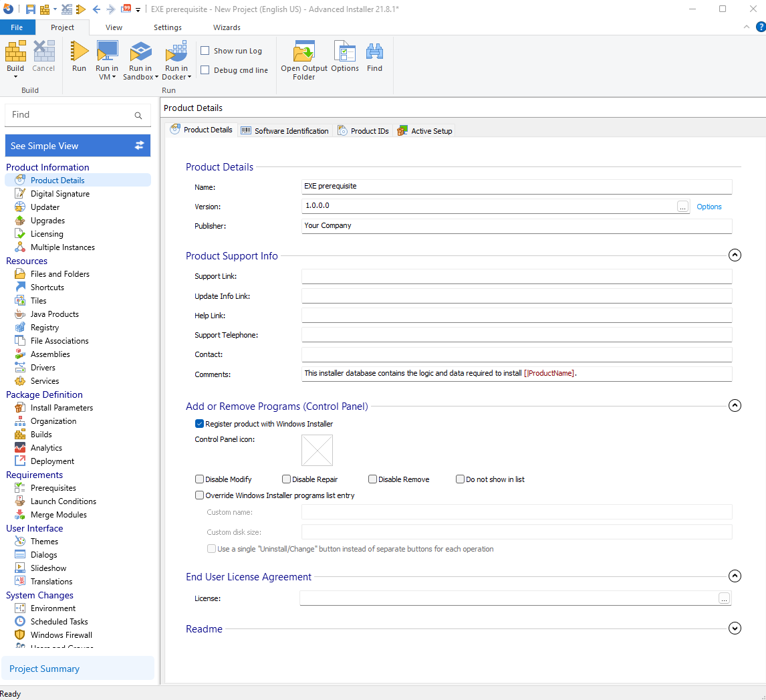Open Services page in sidebar
The image size is (766, 700).
point(45,381)
